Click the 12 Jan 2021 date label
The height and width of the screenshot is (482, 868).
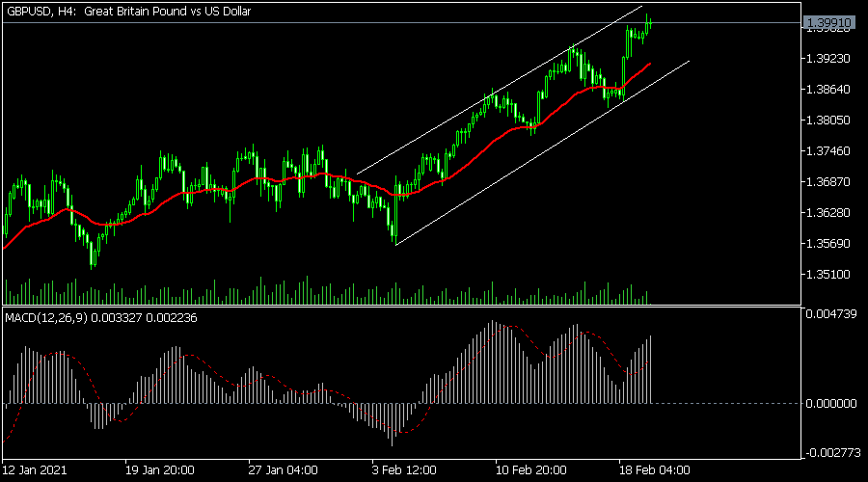click(37, 471)
